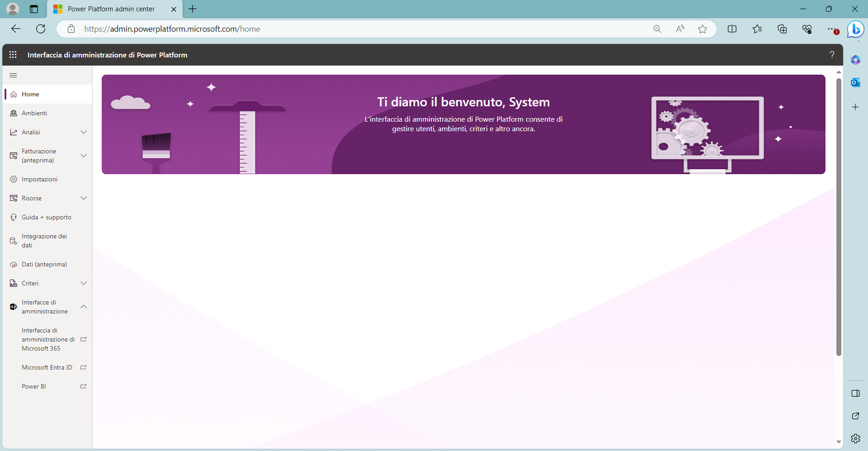Open Integrazione dei dati page
The image size is (868, 451).
(47, 241)
